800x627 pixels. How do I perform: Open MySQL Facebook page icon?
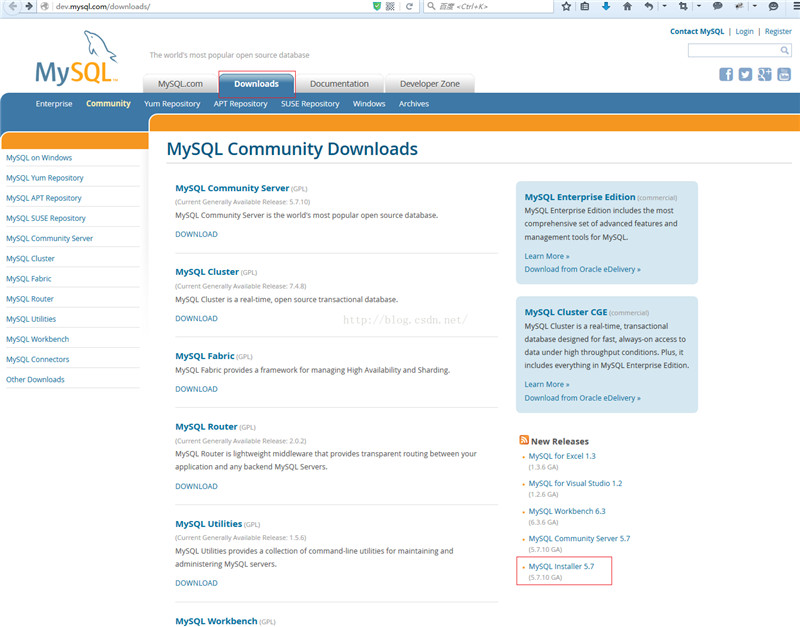(726, 74)
